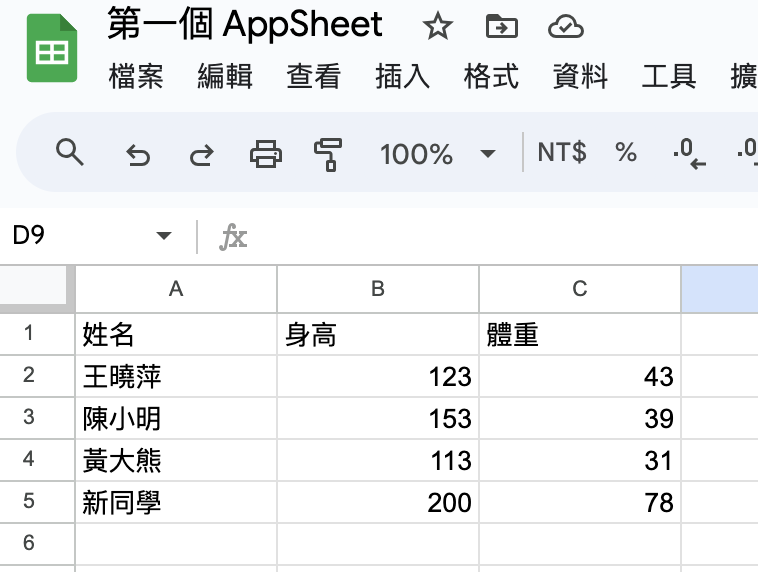Open the Name Box dropdown arrow
Viewport: 758px width, 572px height.
[x=164, y=235]
